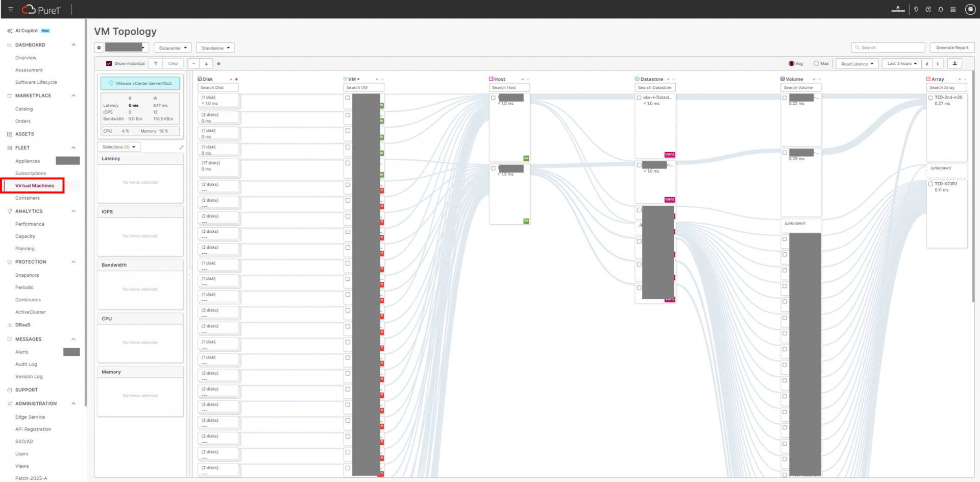Viewport: 980px width, 482px height.
Task: Go to previous time range arrow
Action: pos(927,64)
